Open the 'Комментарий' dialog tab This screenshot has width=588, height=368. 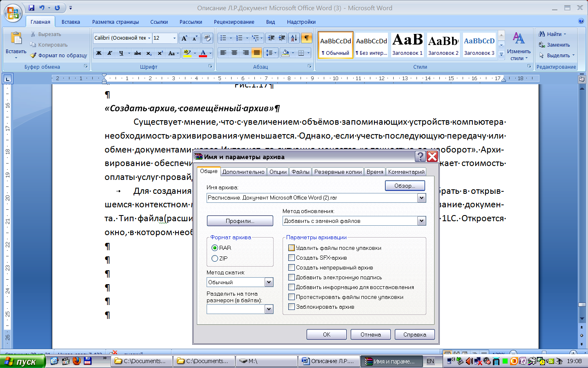pos(406,172)
